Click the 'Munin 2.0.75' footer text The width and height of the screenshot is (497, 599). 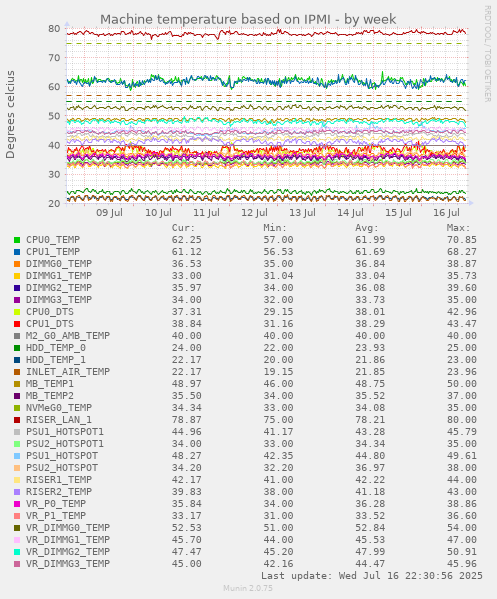248,588
